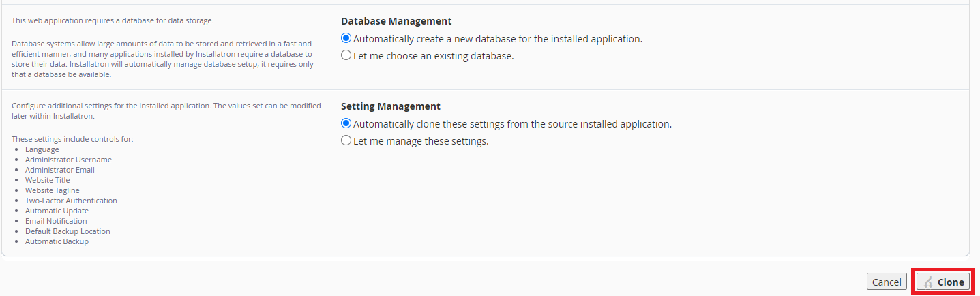Click the Administrator Username list item

(x=68, y=160)
